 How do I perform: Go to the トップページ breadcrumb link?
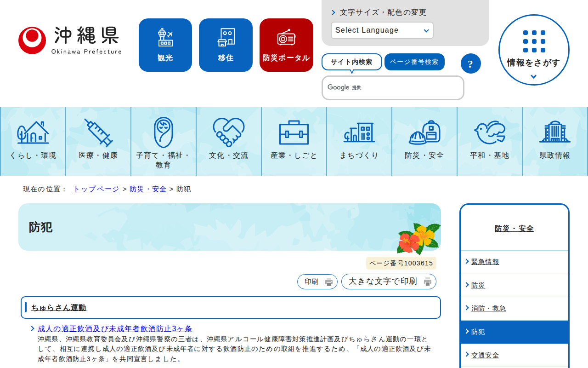click(96, 189)
